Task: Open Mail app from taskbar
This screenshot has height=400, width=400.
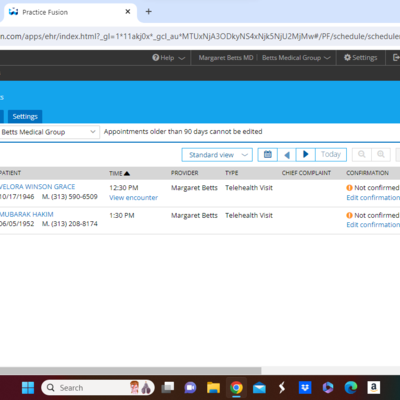Action: coord(259,388)
